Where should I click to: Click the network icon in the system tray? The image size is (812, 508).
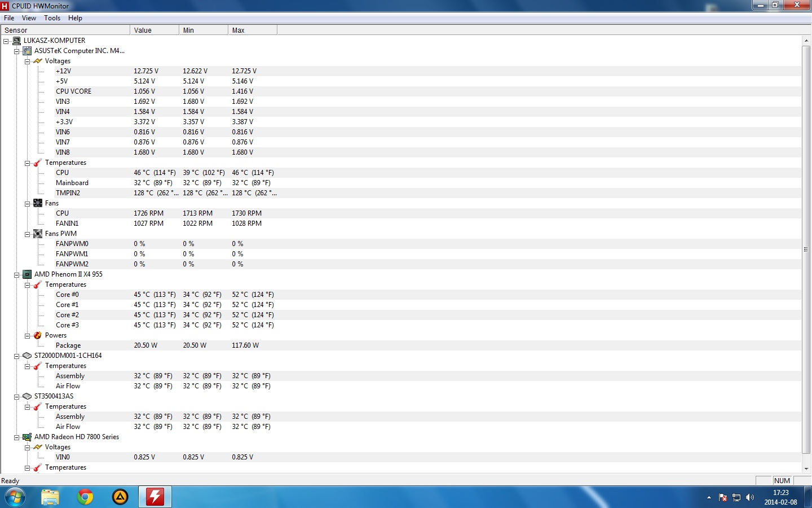tap(736, 497)
